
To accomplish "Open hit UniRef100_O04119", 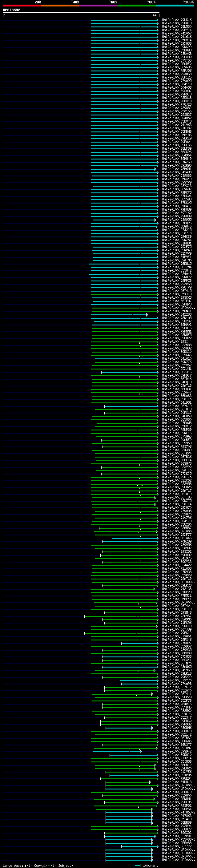I will pos(177,84).
